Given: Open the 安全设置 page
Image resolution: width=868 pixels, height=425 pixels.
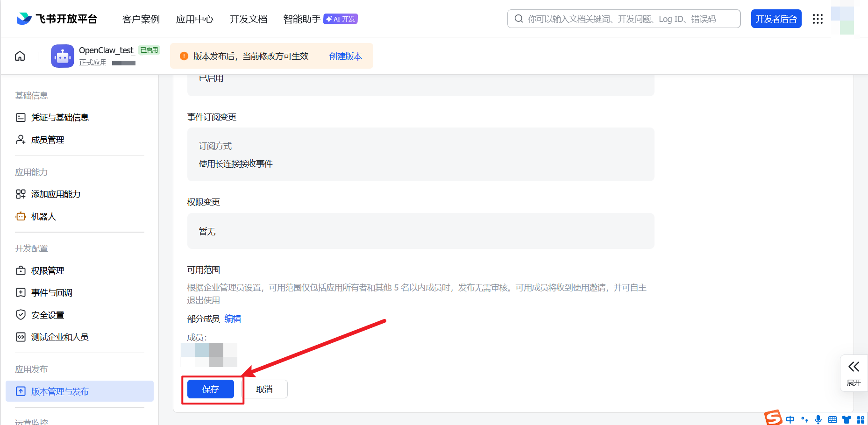Looking at the screenshot, I should 47,315.
